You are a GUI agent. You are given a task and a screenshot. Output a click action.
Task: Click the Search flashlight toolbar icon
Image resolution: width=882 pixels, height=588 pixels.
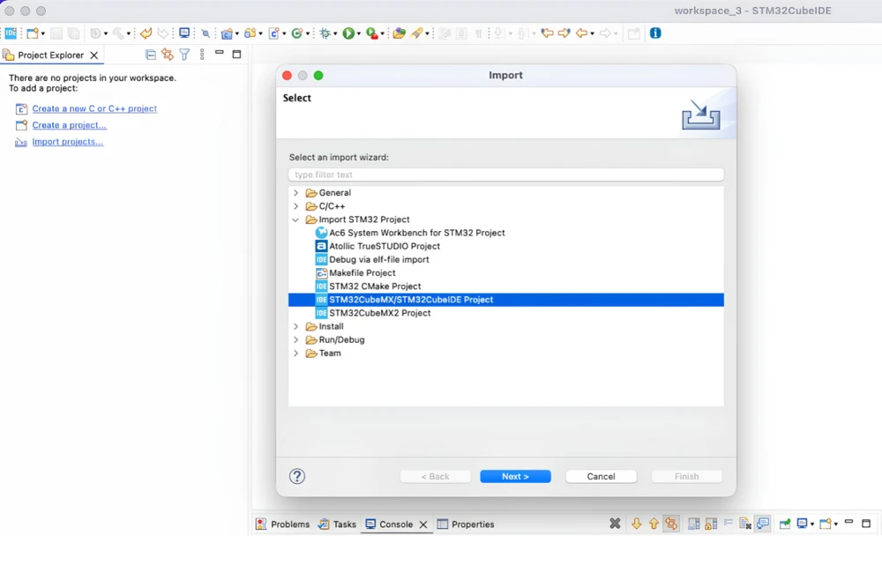[417, 33]
